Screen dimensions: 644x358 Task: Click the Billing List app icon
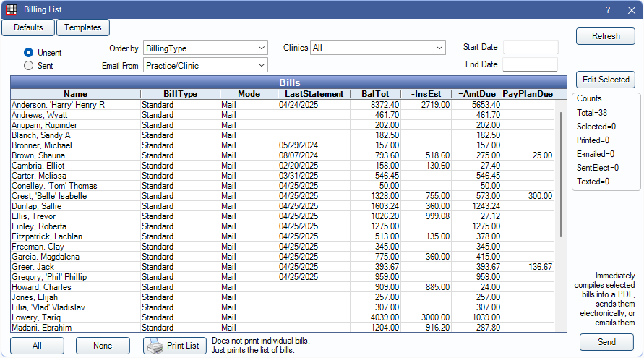(11, 9)
